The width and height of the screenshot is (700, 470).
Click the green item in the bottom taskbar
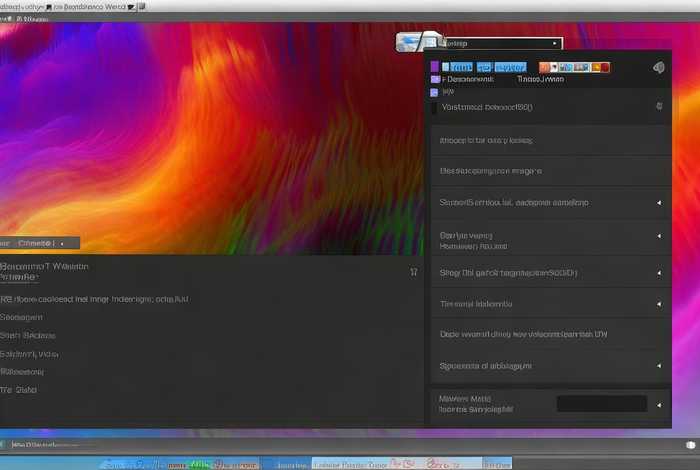click(200, 463)
